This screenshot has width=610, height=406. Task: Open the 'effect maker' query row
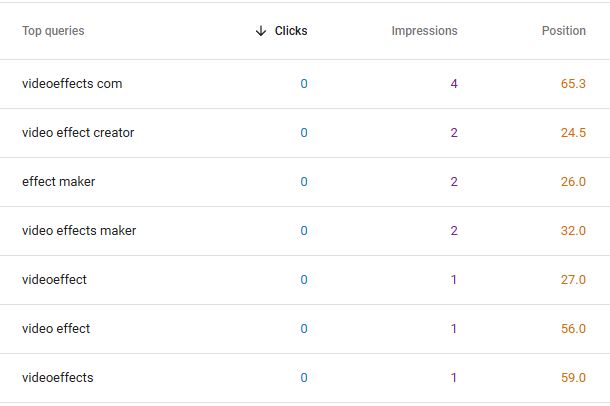[305, 182]
